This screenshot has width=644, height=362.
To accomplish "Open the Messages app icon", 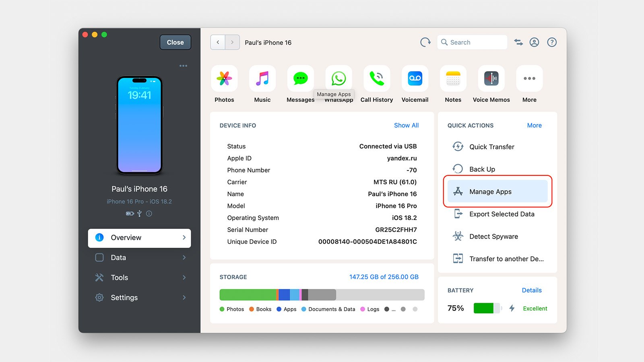I will pos(301,78).
